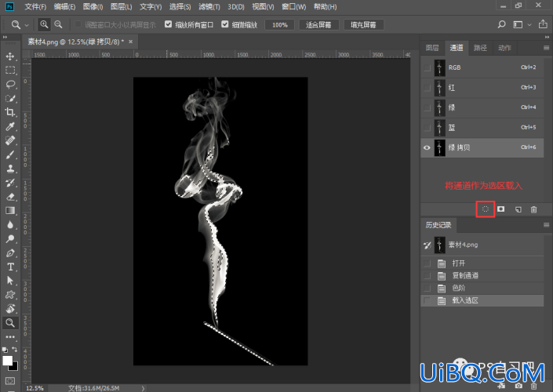Select the Pen tool
The height and width of the screenshot is (392, 553).
tap(10, 252)
